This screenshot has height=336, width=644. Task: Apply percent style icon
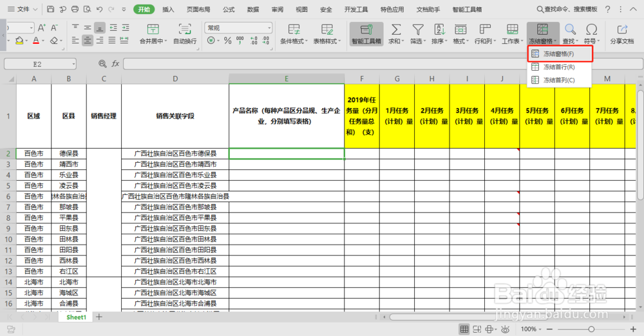tap(227, 41)
